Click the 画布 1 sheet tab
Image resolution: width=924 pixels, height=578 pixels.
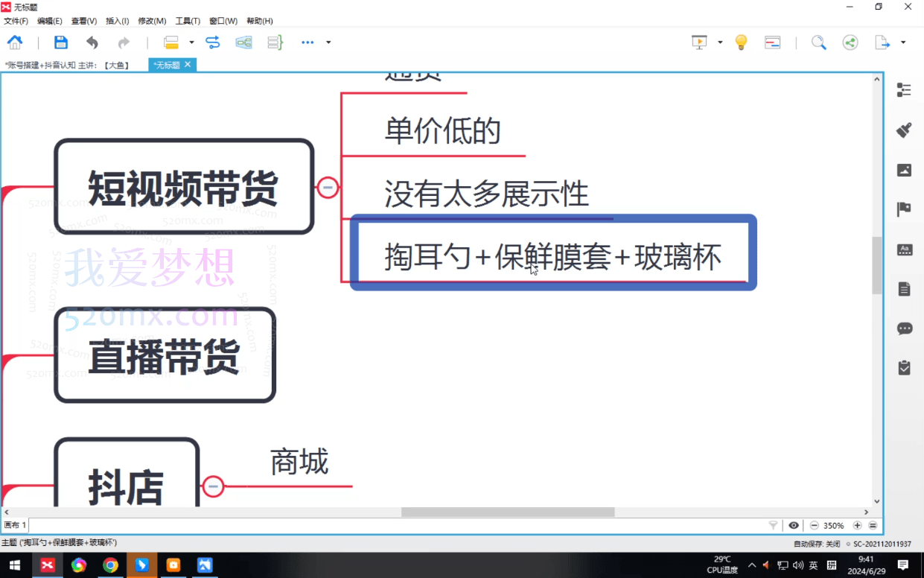[x=15, y=525]
